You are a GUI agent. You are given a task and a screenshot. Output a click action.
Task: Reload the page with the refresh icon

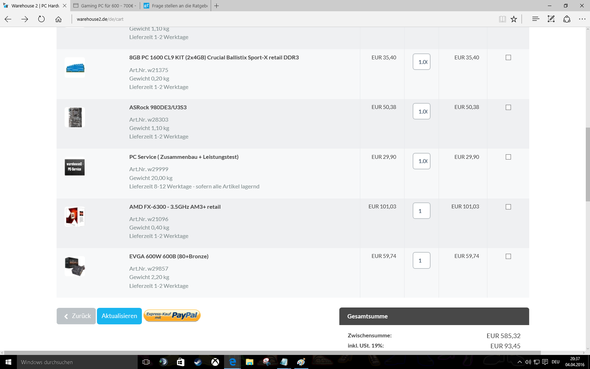pos(41,19)
